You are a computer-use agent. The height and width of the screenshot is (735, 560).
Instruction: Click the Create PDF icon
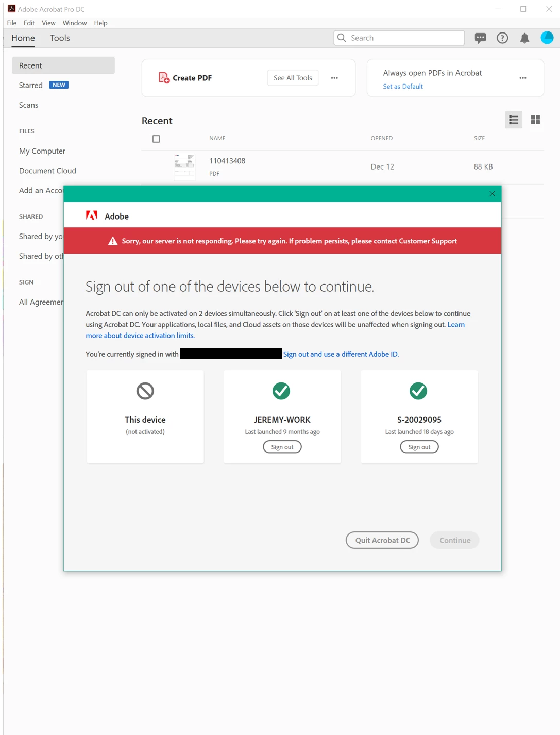tap(164, 78)
